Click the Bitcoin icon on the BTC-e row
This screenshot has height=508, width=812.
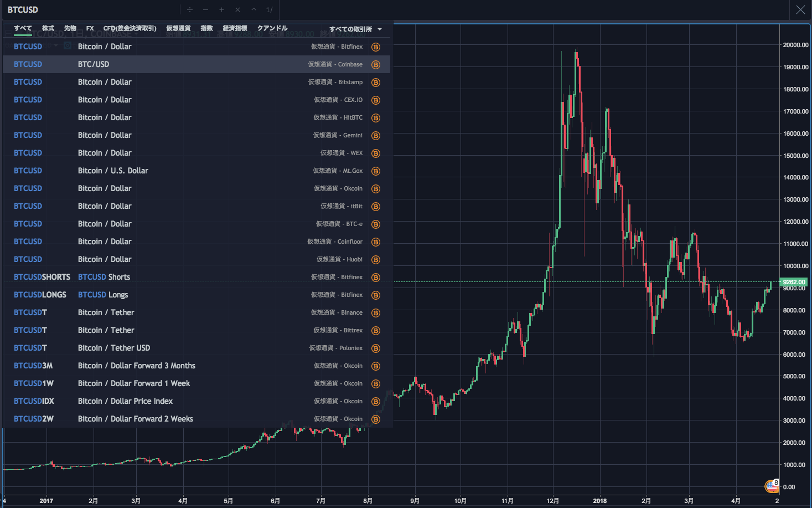pos(376,224)
